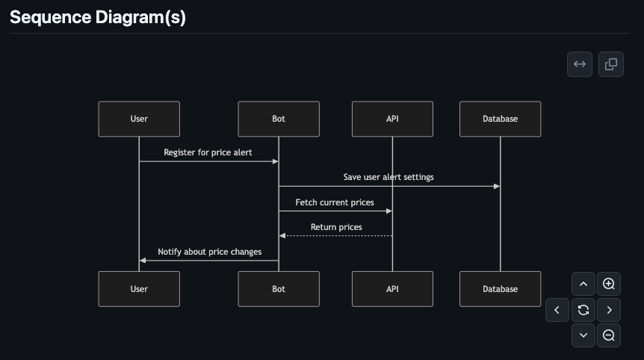Pan the diagram left
Screen dimensions: 644x360
(557, 309)
